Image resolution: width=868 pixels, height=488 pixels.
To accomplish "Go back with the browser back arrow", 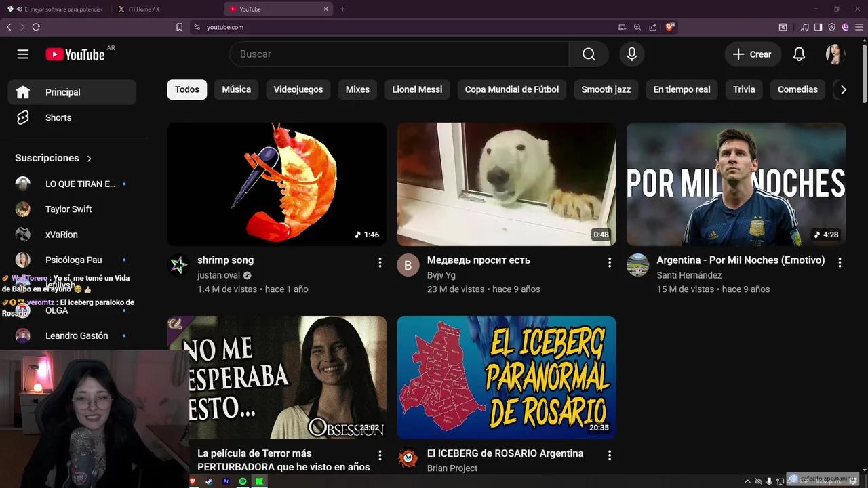I will click(9, 27).
